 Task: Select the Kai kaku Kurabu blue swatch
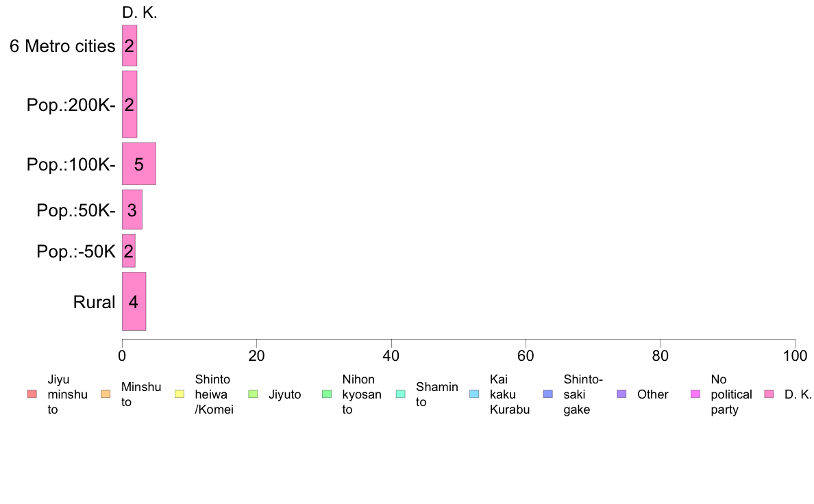[x=474, y=394]
